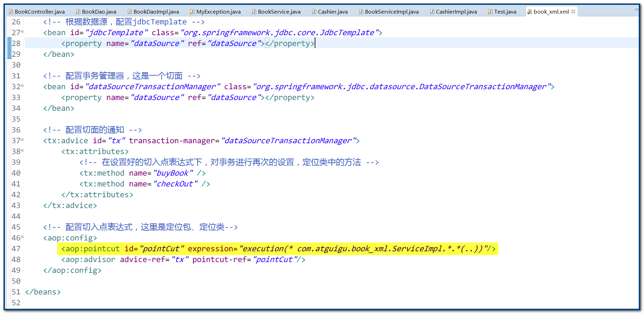The height and width of the screenshot is (314, 644).
Task: Click the transaction-manager attribute value on line 37
Action: [x=289, y=141]
